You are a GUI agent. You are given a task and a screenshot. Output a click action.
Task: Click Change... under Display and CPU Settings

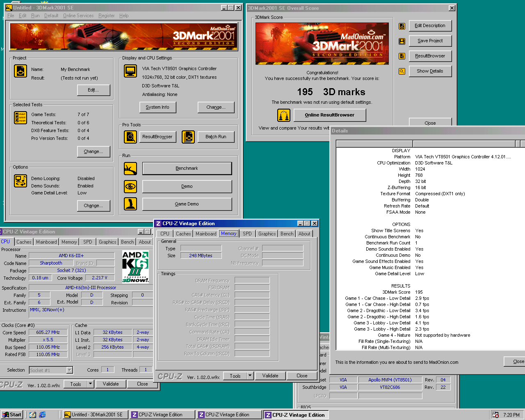216,107
